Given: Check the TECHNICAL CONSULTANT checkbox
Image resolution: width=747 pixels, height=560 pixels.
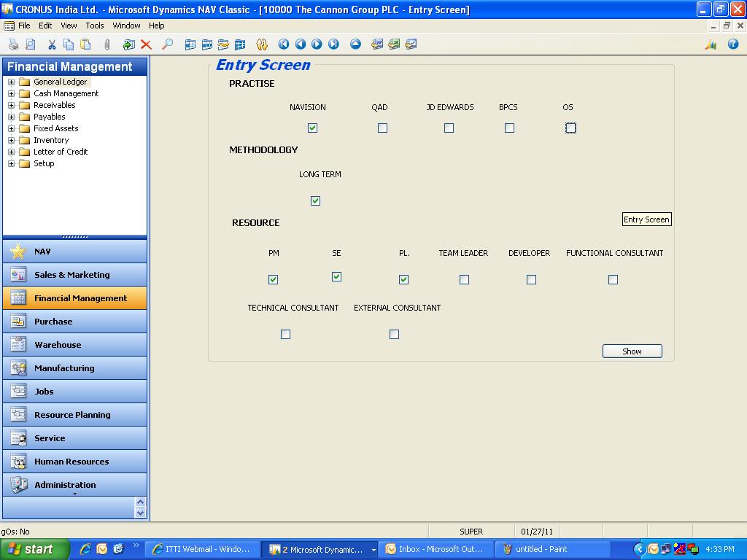Looking at the screenshot, I should pyautogui.click(x=285, y=334).
